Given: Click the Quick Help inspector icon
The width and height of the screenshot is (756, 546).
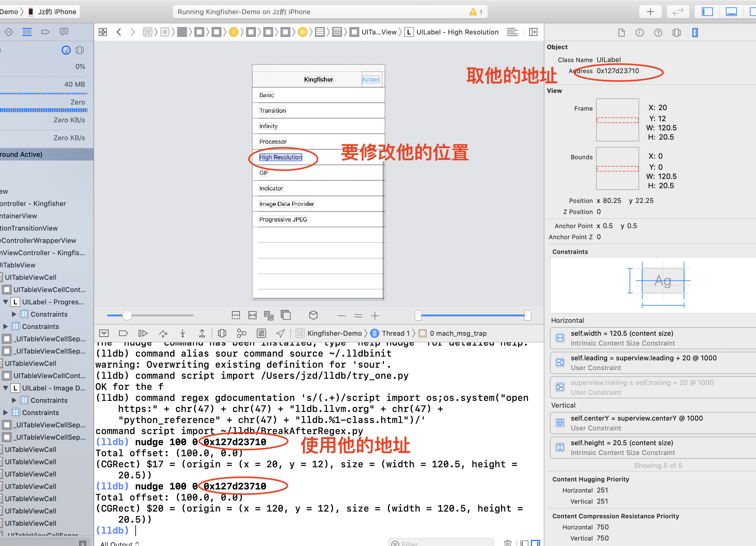Looking at the screenshot, I should pos(658,32).
